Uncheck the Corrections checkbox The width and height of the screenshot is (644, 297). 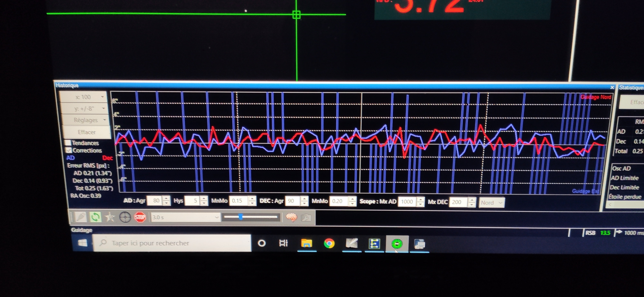coord(68,150)
